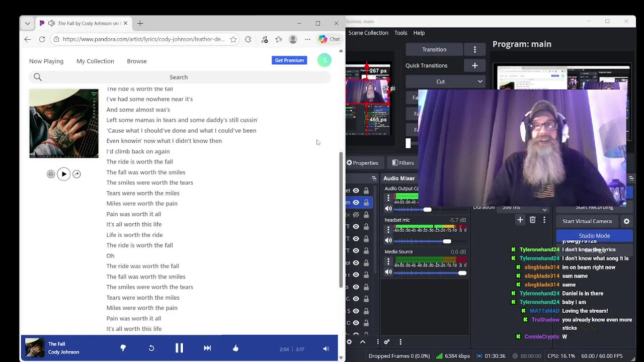Open the Help menu in OBS
The width and height of the screenshot is (644, 362).
[419, 33]
